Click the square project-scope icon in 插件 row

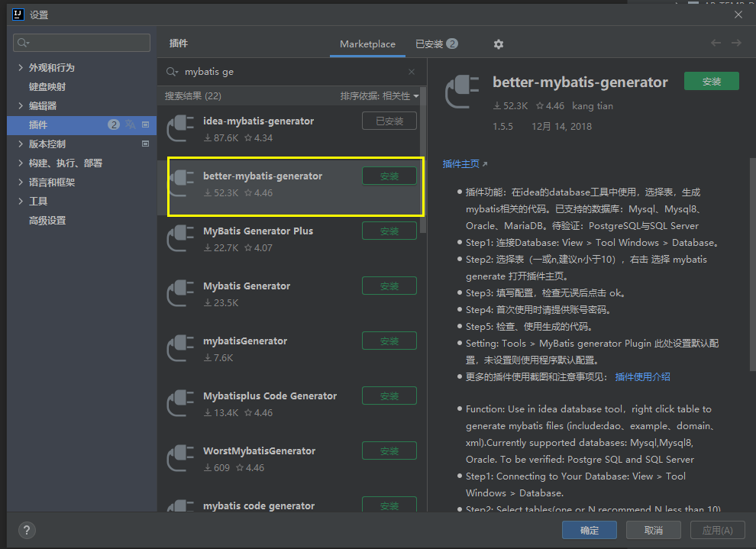(146, 124)
